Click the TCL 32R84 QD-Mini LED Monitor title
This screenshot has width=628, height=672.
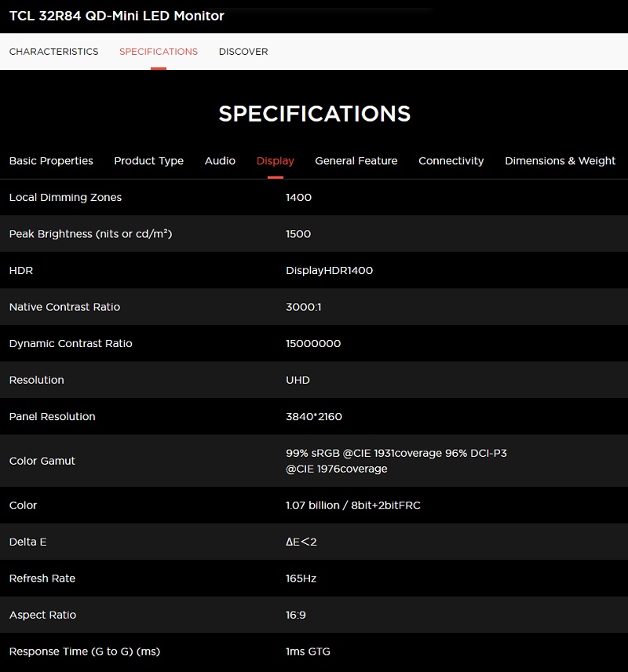coord(117,16)
